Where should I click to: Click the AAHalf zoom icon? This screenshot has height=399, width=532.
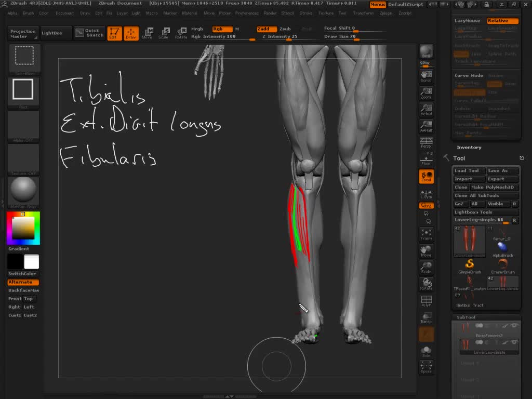(x=426, y=126)
